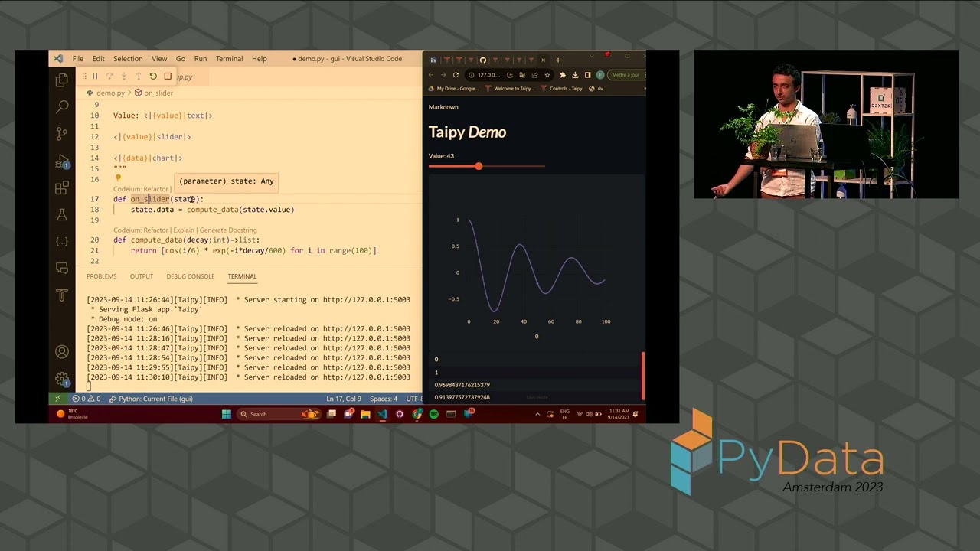Open Windows Start button on taskbar
Screen dimensions: 980x551
227,414
